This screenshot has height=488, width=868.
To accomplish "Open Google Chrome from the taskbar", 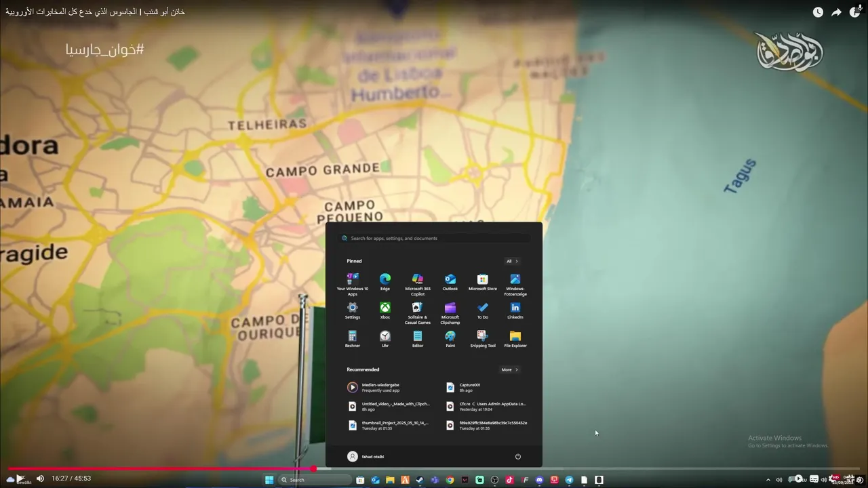I will pos(450,480).
